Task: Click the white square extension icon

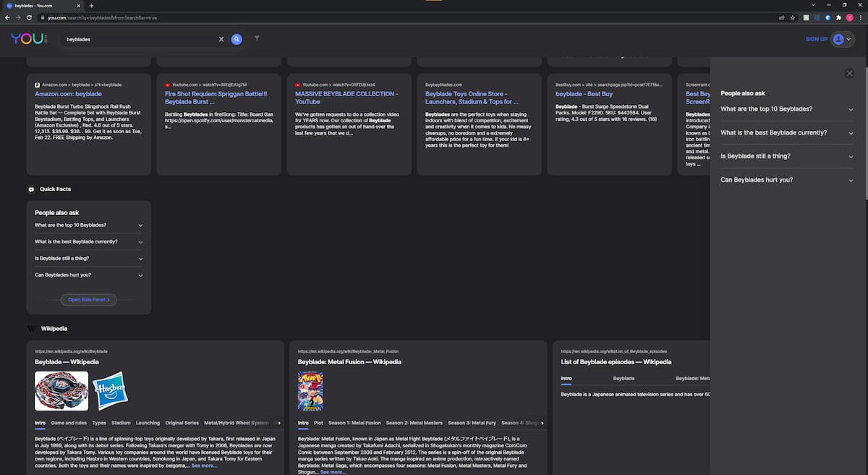Action: click(x=806, y=17)
